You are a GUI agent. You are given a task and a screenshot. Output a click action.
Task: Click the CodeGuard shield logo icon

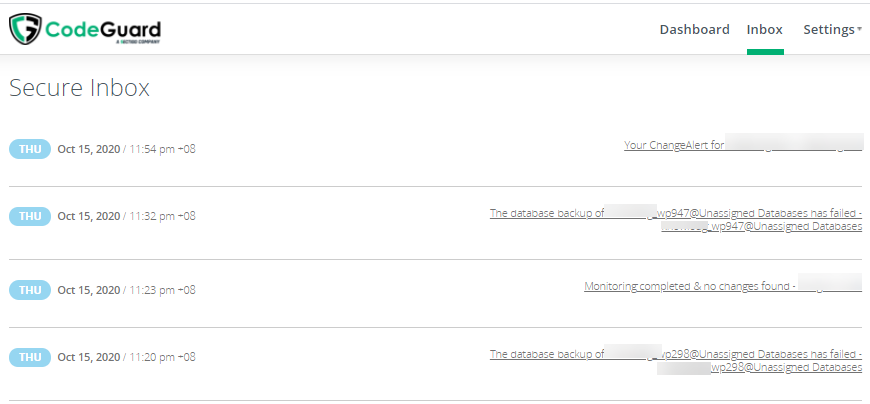[25, 30]
